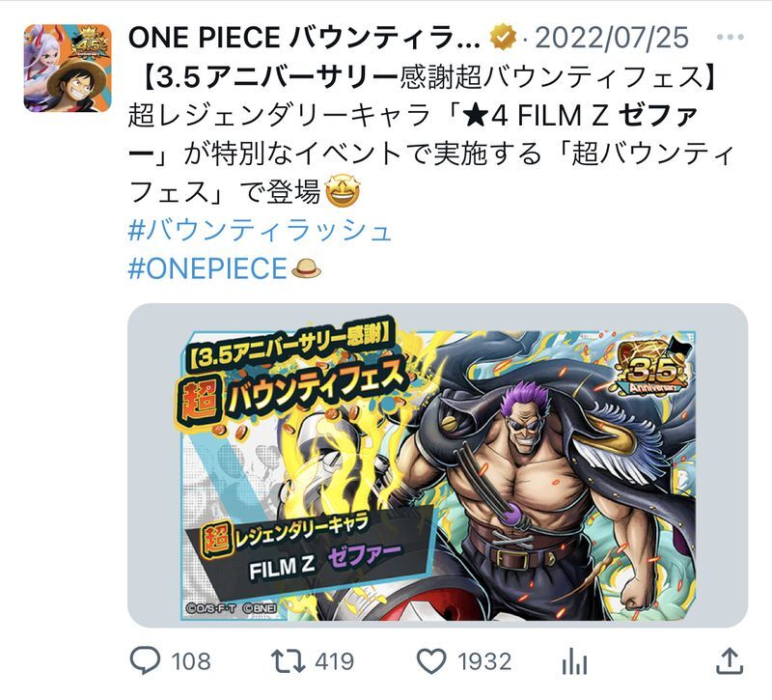Like the tweet with heart icon
Screen dimensions: 772x700
[431, 661]
